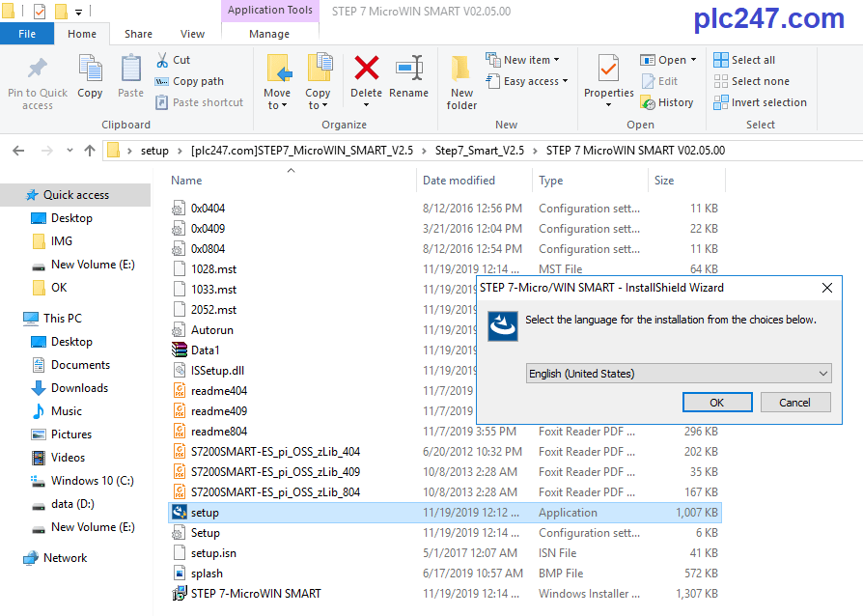
Task: Click the Paste clipboard icon
Action: pos(130,69)
